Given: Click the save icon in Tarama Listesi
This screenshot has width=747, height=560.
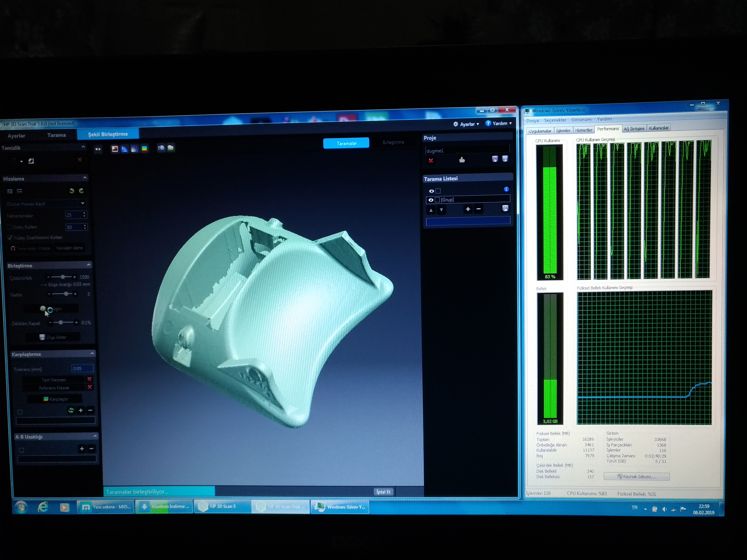Looking at the screenshot, I should click(x=505, y=208).
